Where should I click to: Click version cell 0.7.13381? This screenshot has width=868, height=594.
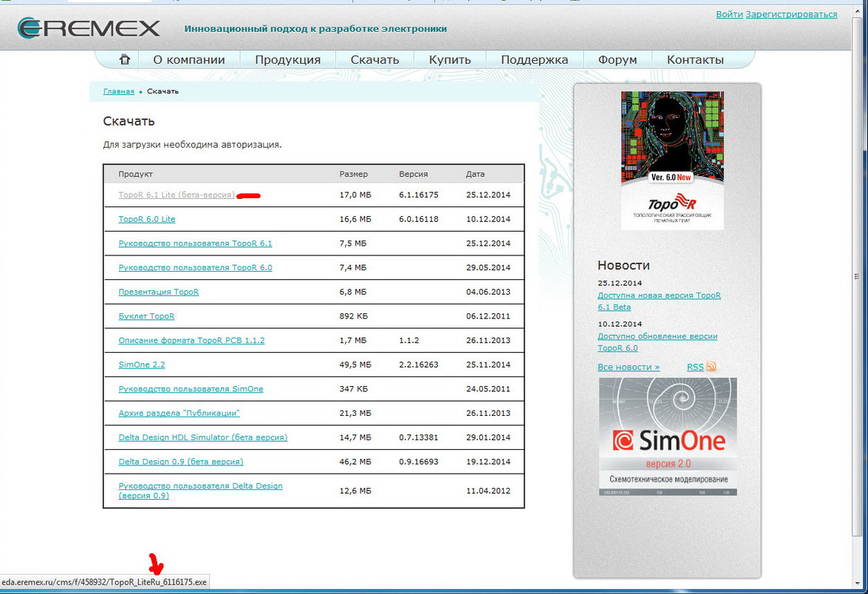[418, 438]
